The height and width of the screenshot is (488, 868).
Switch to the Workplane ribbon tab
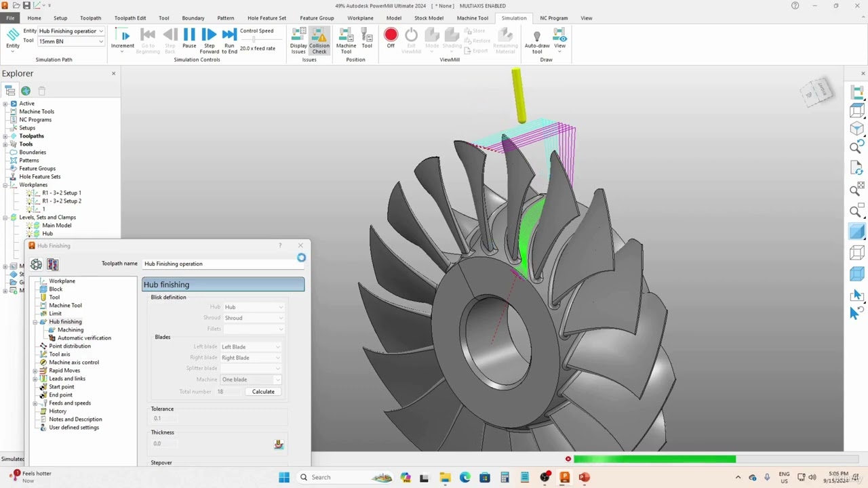coord(360,18)
